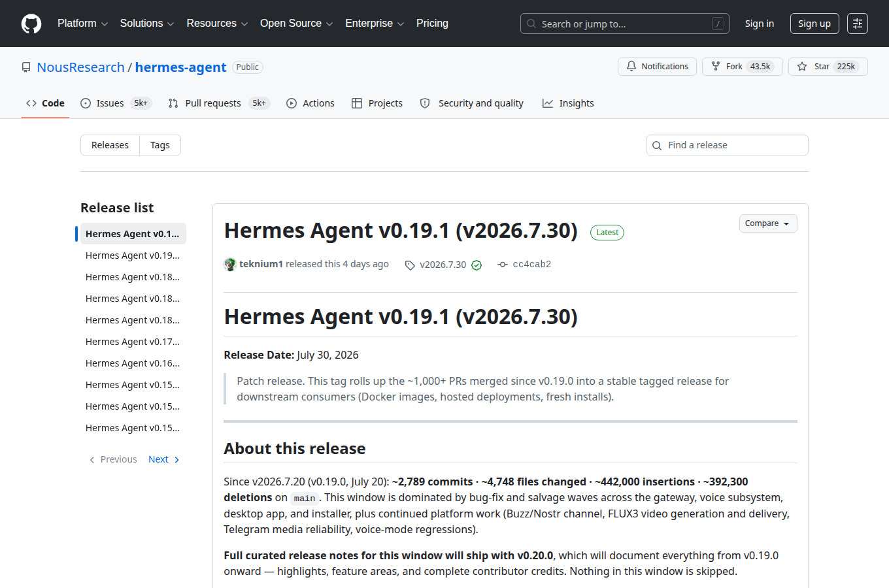Expand the Solutions menu
This screenshot has height=588, width=889.
147,24
